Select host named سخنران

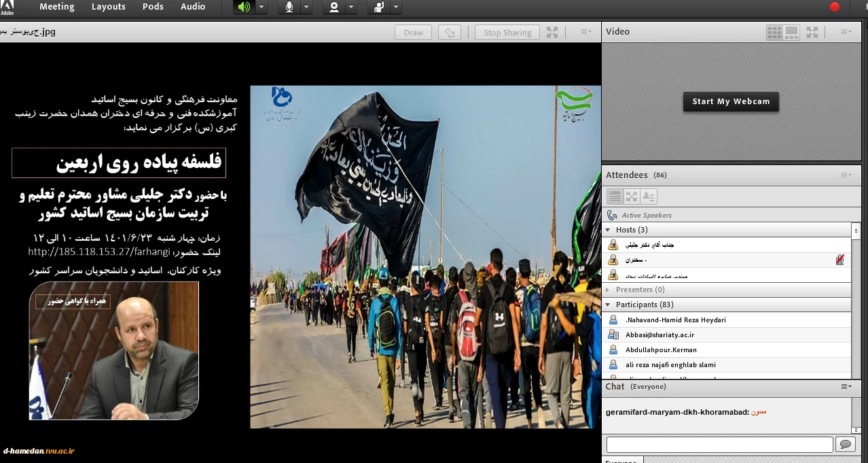[727, 260]
